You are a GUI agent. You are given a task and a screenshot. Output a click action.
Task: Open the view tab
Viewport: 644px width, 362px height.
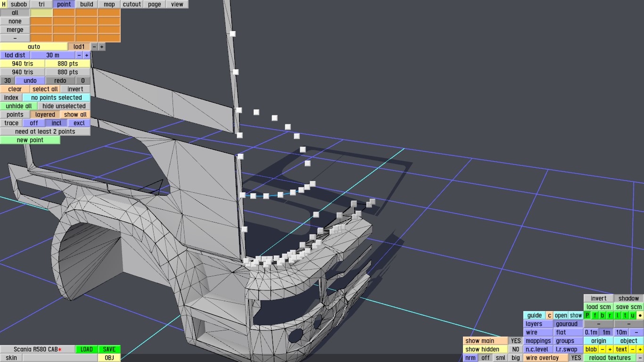point(177,4)
